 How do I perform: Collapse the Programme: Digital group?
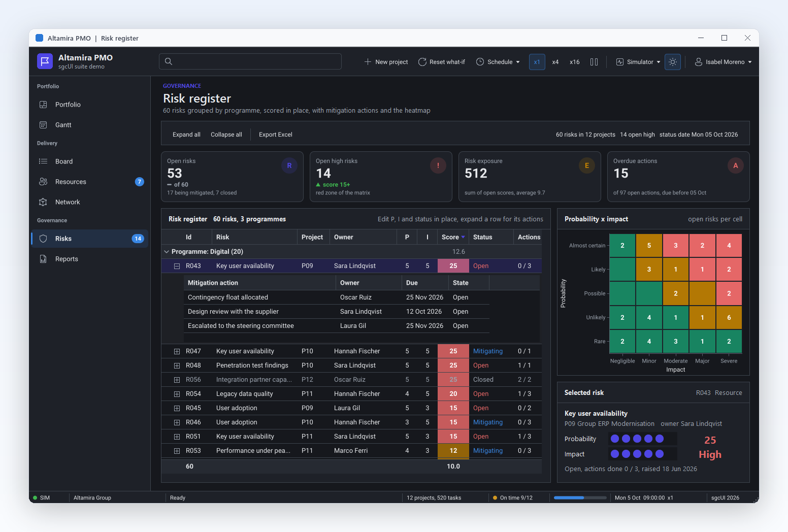tap(167, 252)
